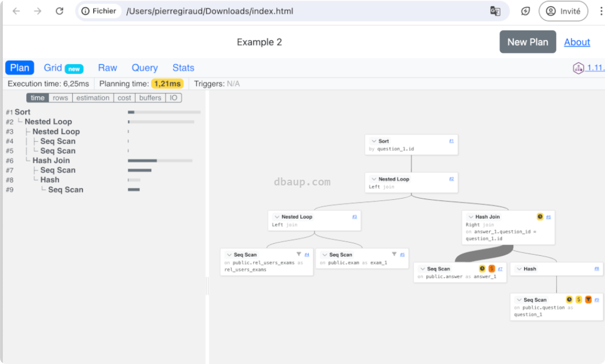Click the clock badge on Hash Join node
The height and width of the screenshot is (364, 605).
[540, 217]
